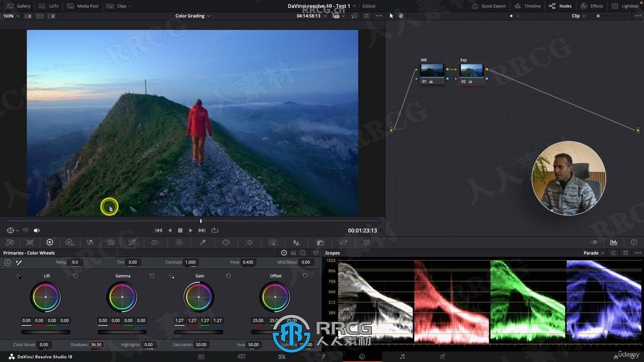Open the HDR color wheels palette
644x362 pixels.
click(69, 242)
